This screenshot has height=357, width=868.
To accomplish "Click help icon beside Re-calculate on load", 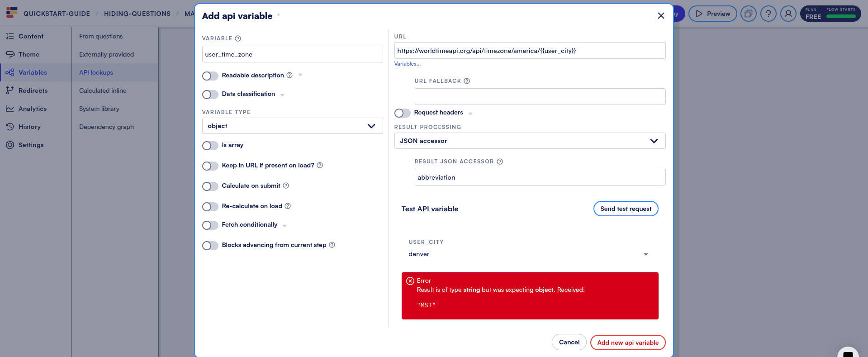I will [x=288, y=206].
